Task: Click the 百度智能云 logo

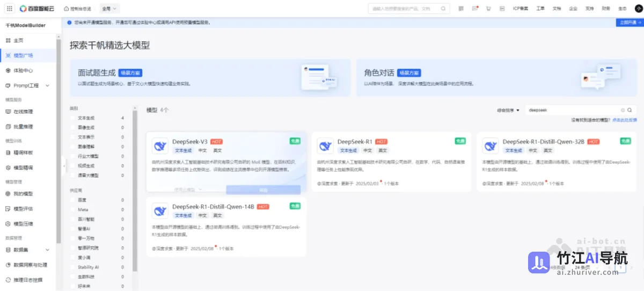Action: click(36, 9)
